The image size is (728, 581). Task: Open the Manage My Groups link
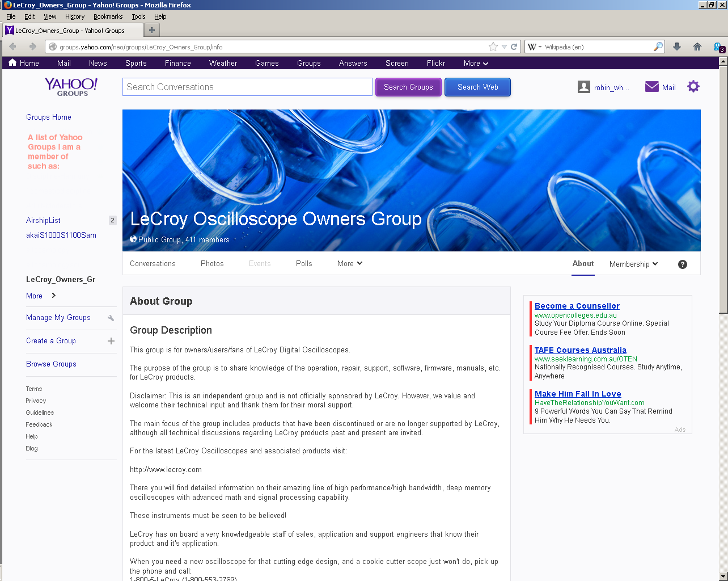(x=58, y=318)
